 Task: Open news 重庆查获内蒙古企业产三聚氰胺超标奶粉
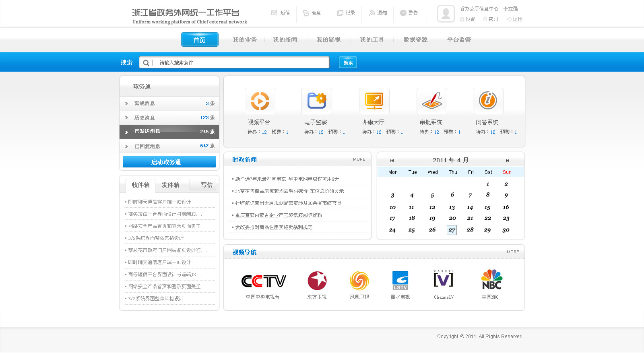point(279,215)
